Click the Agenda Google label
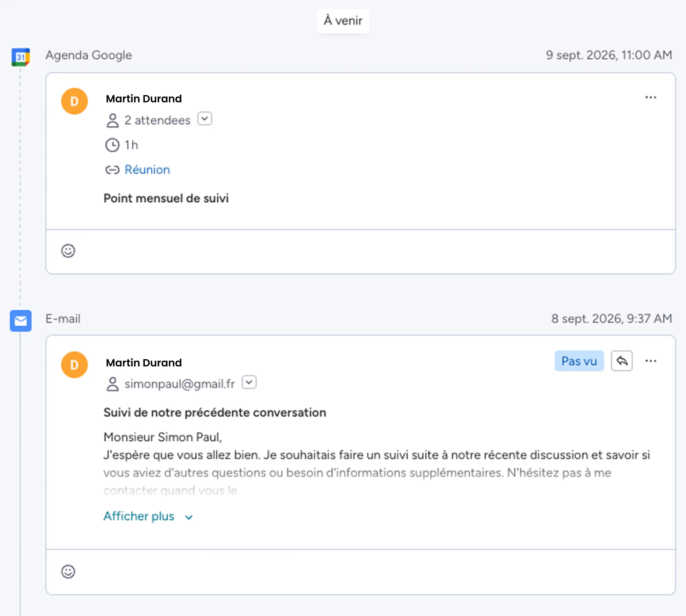 [x=89, y=55]
